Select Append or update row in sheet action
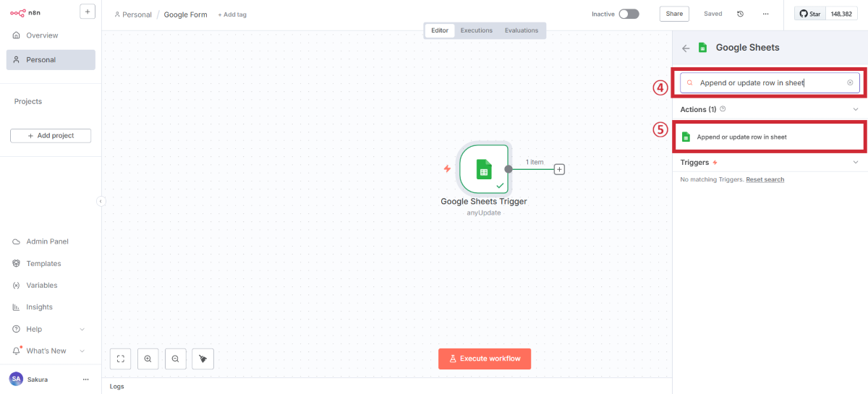This screenshot has width=868, height=394. pyautogui.click(x=741, y=137)
